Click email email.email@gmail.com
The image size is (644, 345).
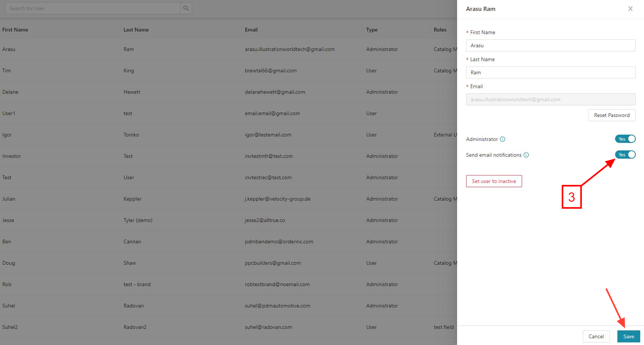click(272, 113)
